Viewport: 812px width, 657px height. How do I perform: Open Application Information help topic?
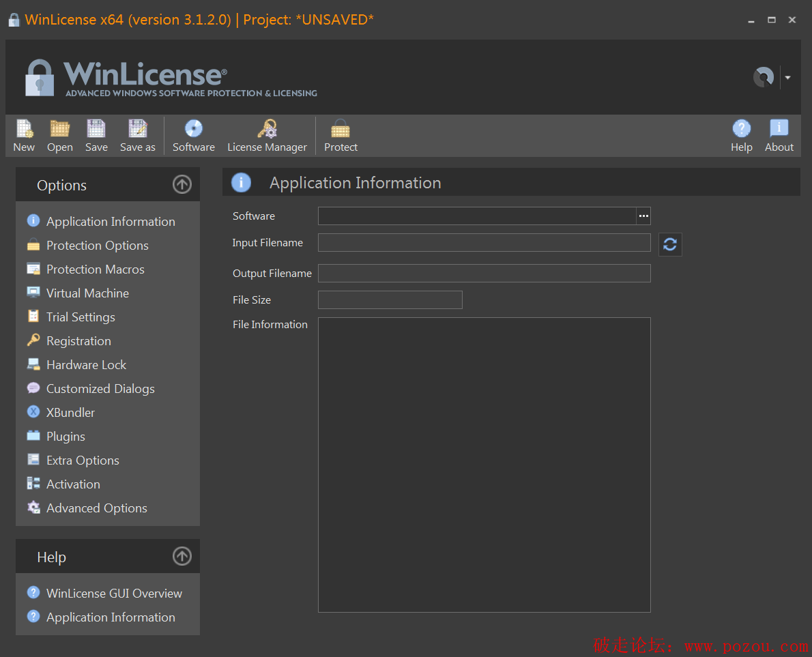(x=111, y=617)
